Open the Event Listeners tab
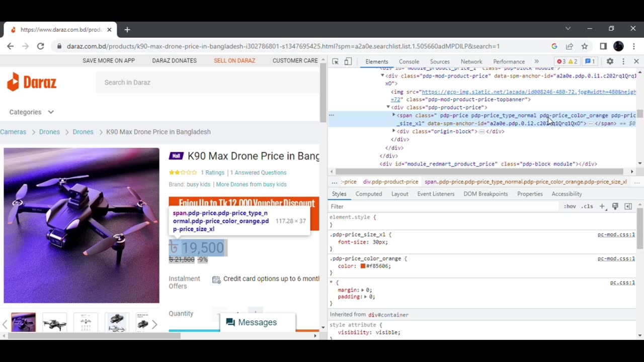This screenshot has width=644, height=362. point(436,194)
